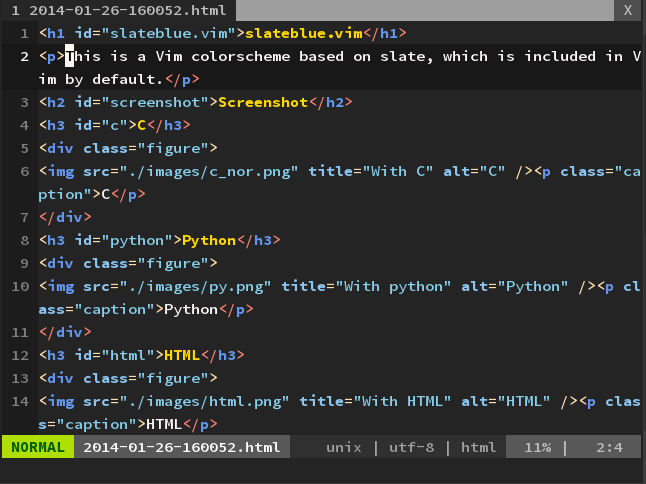646x484 pixels.
Task: Click the closing div tag on line 7
Action: tap(65, 217)
